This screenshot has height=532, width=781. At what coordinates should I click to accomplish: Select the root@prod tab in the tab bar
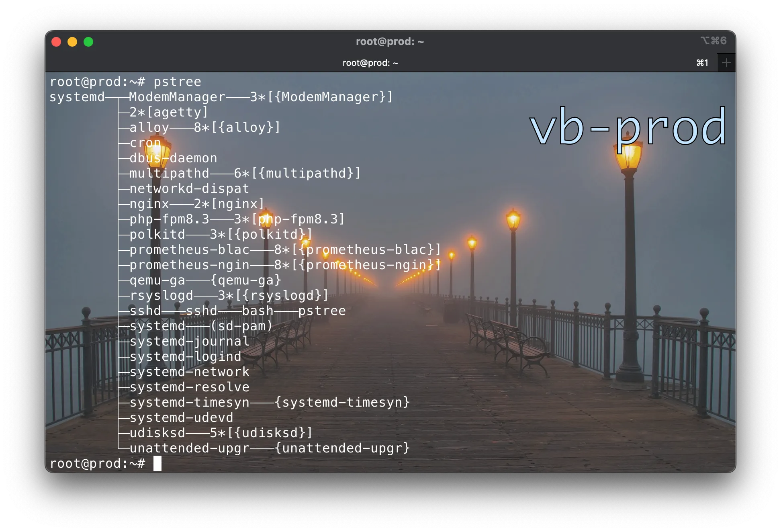[370, 63]
